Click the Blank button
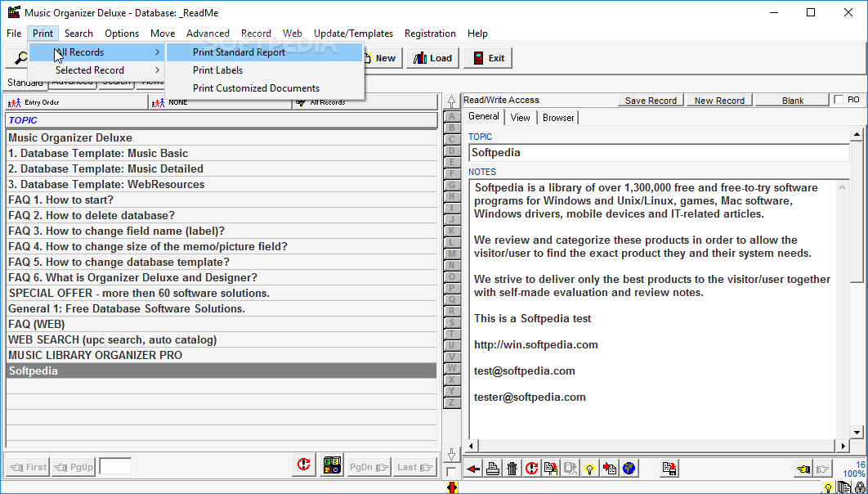Screen dimensions: 868x494 [792, 101]
